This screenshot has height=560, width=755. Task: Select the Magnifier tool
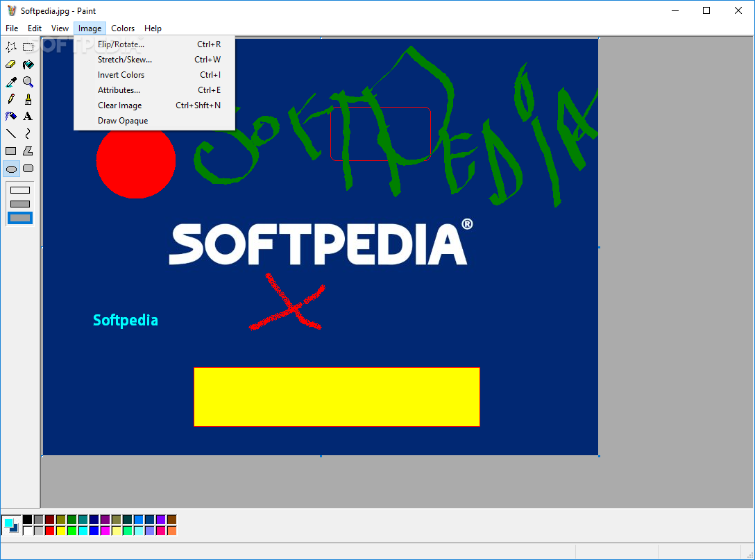tap(28, 81)
